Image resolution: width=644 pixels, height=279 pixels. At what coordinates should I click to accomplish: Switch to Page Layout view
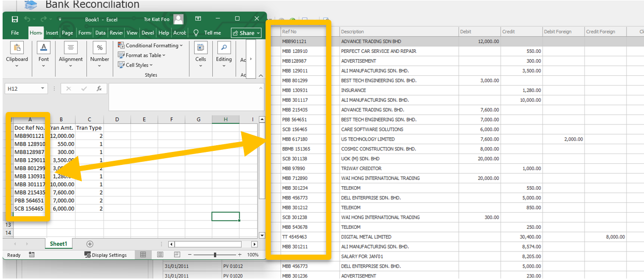click(x=160, y=255)
